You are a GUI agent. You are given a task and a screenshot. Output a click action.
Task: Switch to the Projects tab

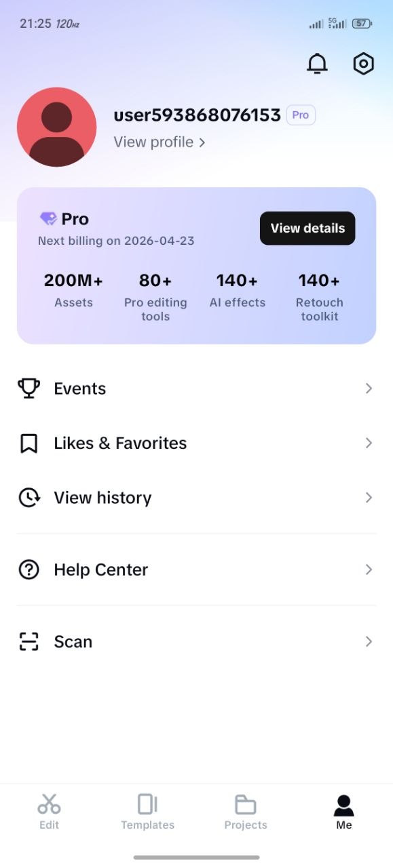pyautogui.click(x=246, y=812)
